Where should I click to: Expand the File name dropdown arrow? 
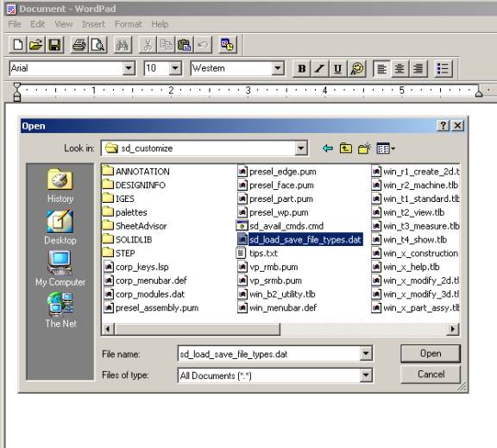[366, 354]
